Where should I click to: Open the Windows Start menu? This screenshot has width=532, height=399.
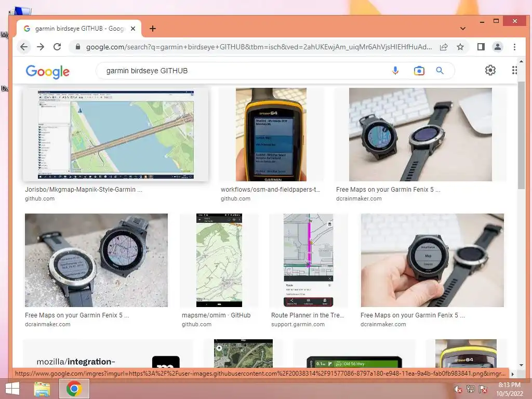pyautogui.click(x=12, y=389)
